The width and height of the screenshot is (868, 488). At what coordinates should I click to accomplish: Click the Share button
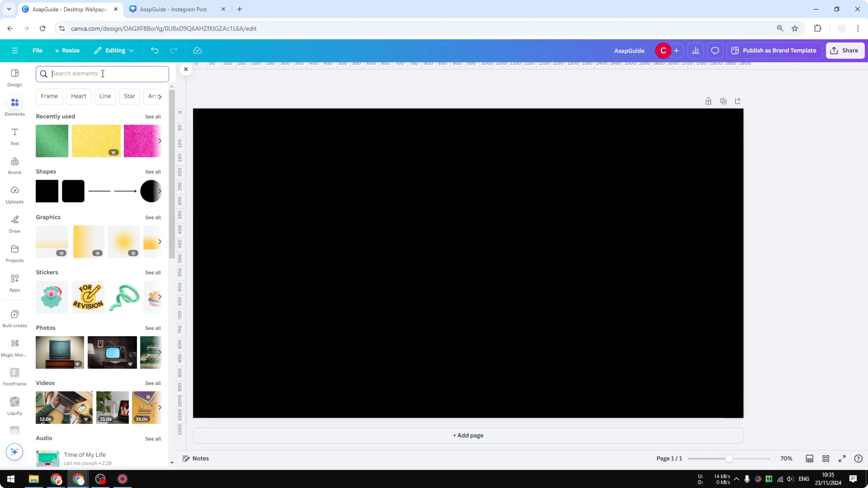tap(845, 50)
